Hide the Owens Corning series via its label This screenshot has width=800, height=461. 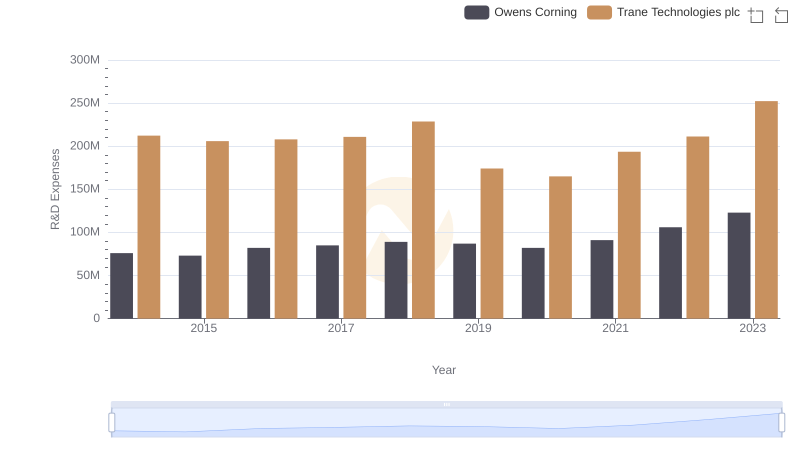click(x=535, y=12)
